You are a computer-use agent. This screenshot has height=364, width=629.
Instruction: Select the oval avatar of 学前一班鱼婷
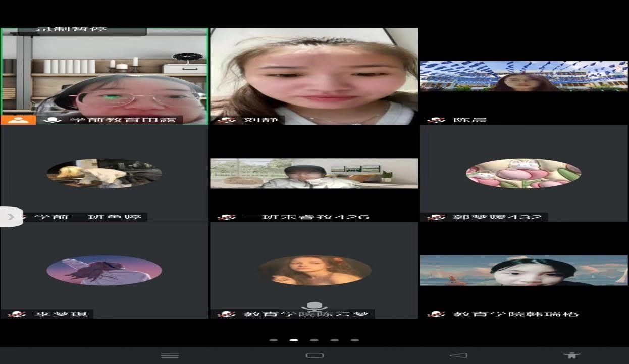[104, 173]
